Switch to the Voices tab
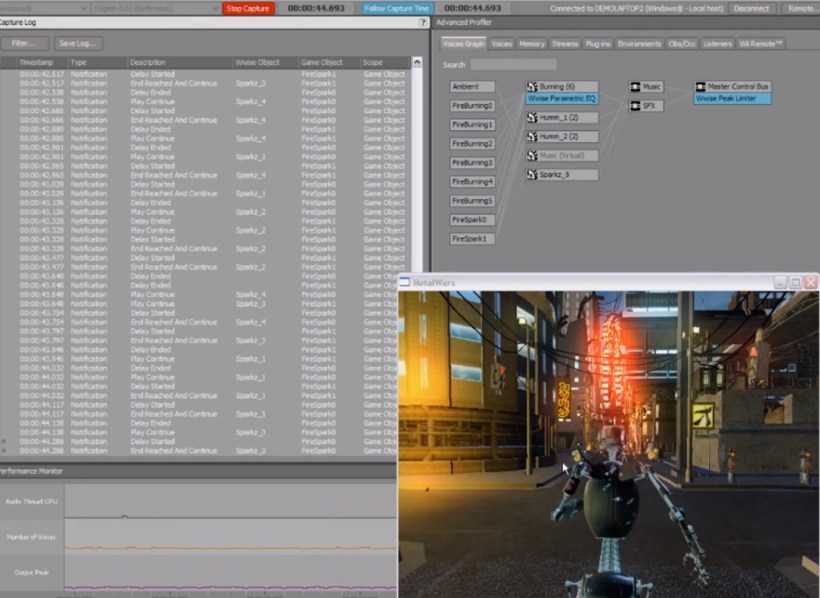 pos(502,44)
